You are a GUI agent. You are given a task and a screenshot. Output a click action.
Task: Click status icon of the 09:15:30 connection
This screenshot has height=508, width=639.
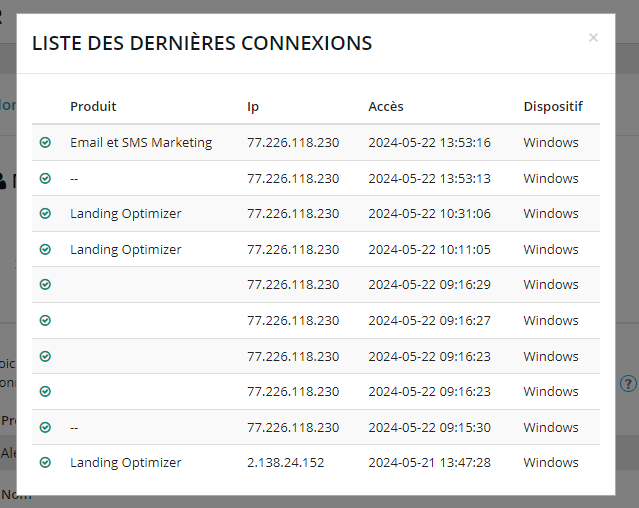[x=45, y=427]
